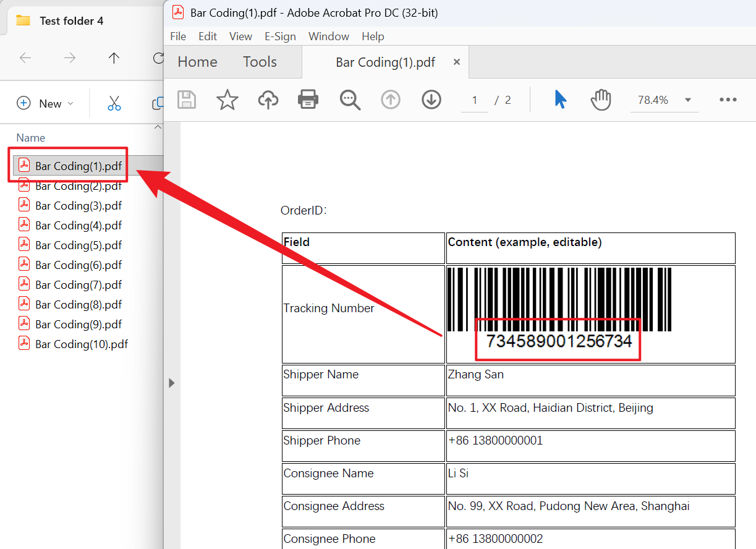Click the star bookmark icon

[227, 100]
